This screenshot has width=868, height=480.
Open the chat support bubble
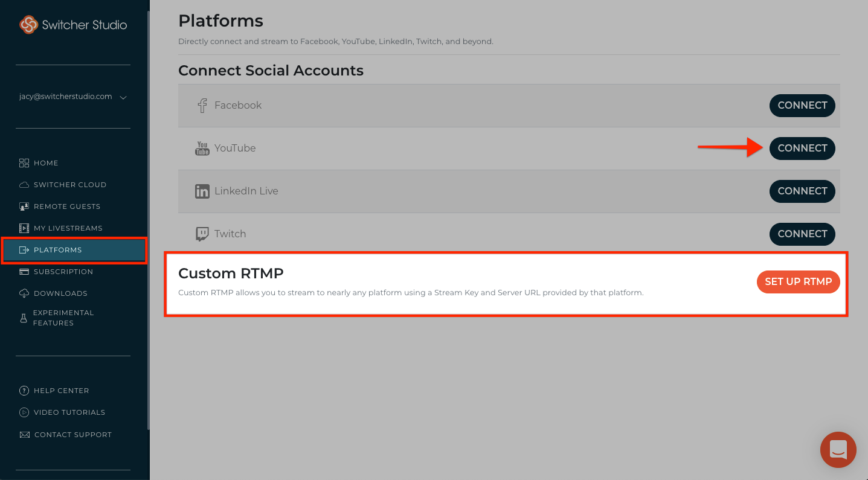(838, 450)
